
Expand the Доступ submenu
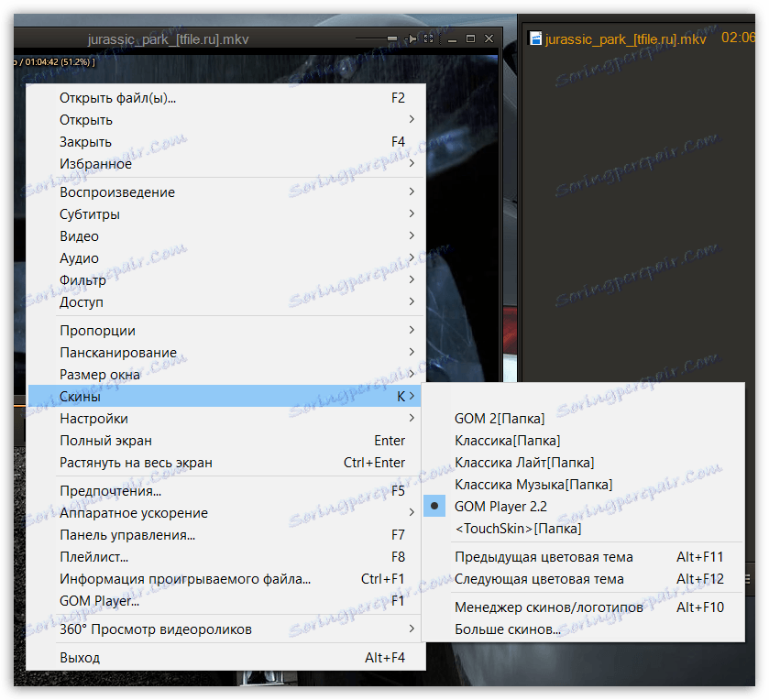(225, 302)
